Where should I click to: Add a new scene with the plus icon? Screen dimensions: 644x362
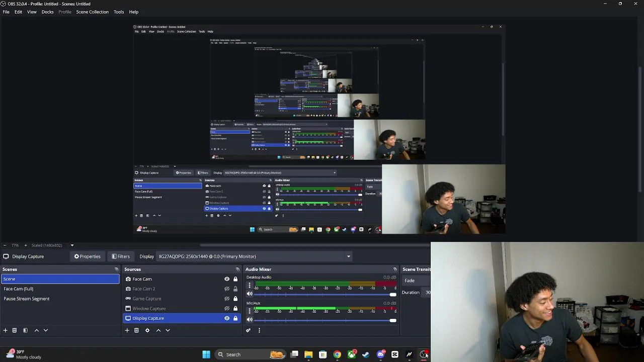(x=5, y=330)
